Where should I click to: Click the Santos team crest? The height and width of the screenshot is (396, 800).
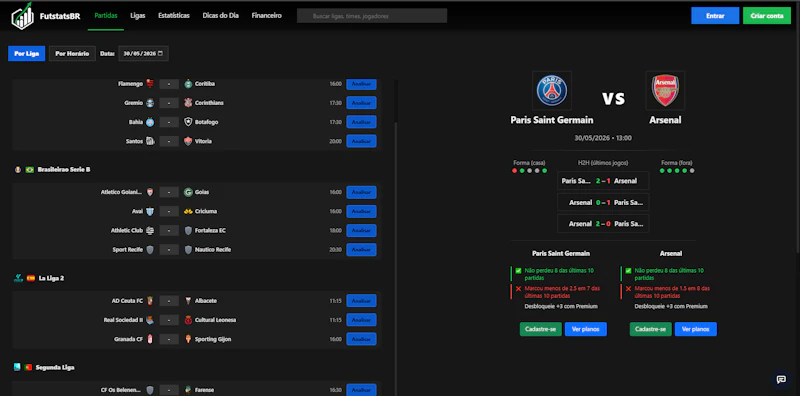click(150, 141)
